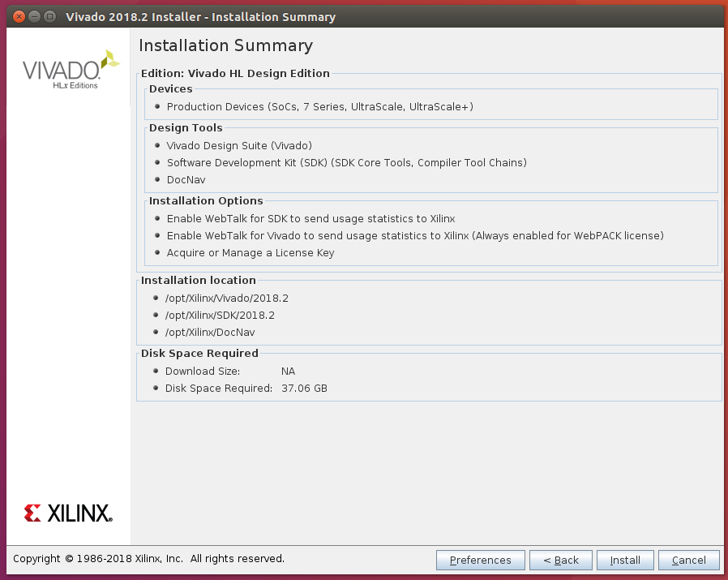
Task: Click the Edition: Vivado HL Design Edition label
Action: coord(235,74)
